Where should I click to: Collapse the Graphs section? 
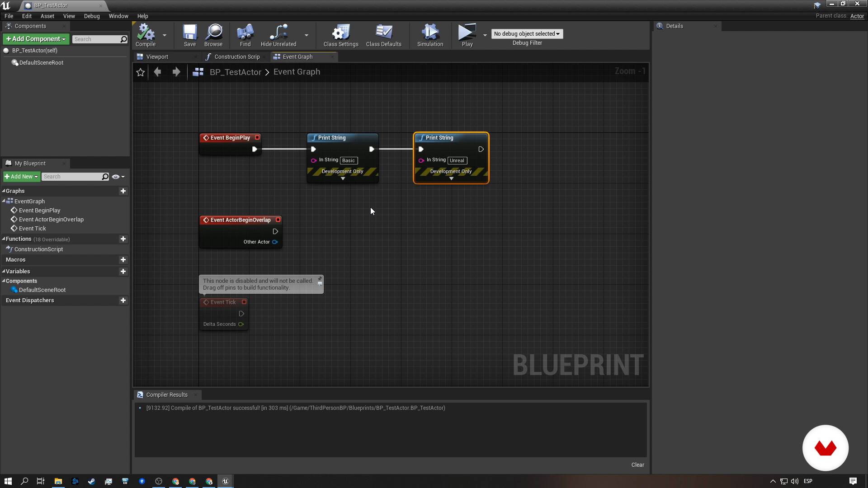(4, 191)
